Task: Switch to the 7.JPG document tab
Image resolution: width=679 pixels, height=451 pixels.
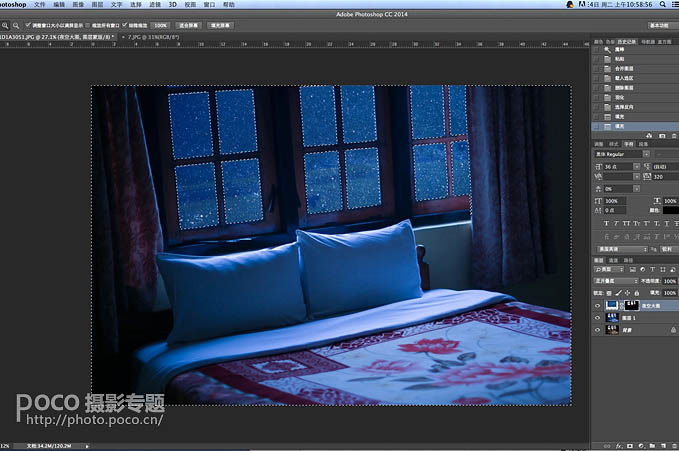Action: 154,37
